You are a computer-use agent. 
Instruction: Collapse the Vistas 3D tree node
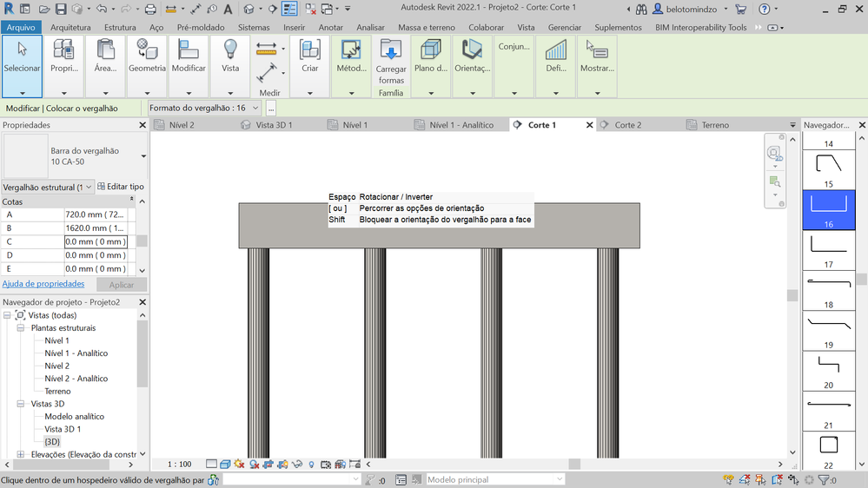point(21,404)
